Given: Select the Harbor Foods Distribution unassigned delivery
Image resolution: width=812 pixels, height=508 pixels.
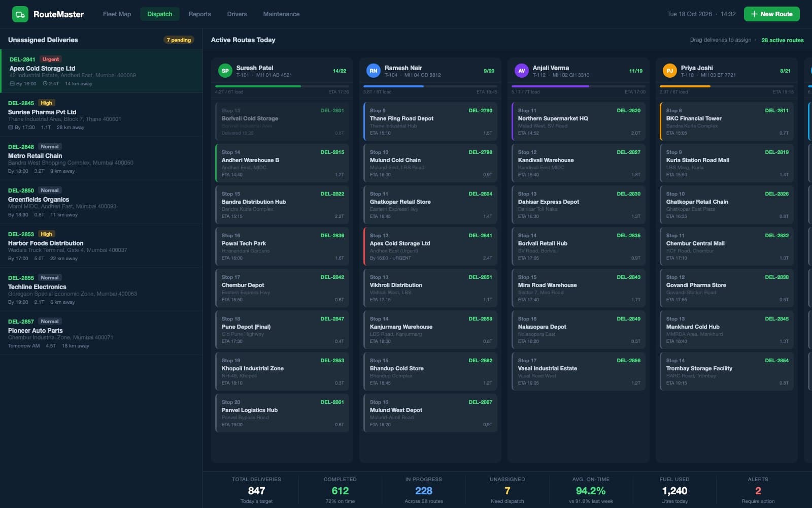Looking at the screenshot, I should click(x=101, y=246).
